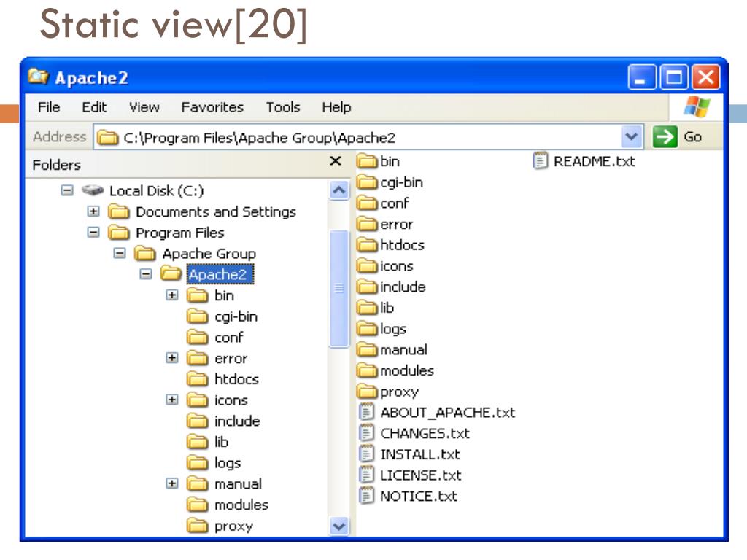The height and width of the screenshot is (560, 747).
Task: Collapse the Local Disk (C:) tree node
Action: 67,190
